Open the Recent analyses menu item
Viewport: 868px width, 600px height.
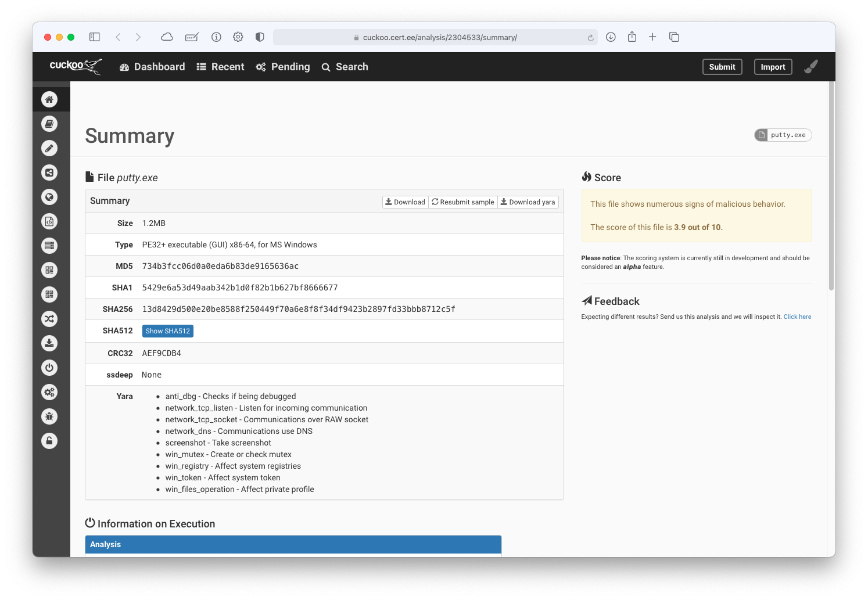[x=220, y=67]
